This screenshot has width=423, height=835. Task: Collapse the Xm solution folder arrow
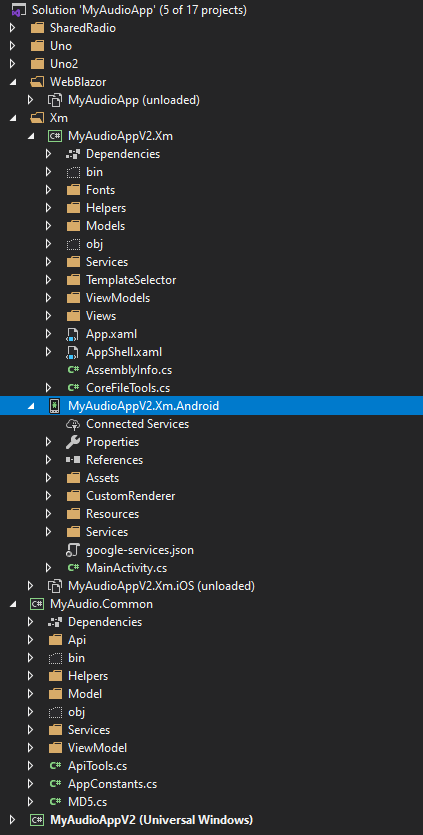pos(13,118)
